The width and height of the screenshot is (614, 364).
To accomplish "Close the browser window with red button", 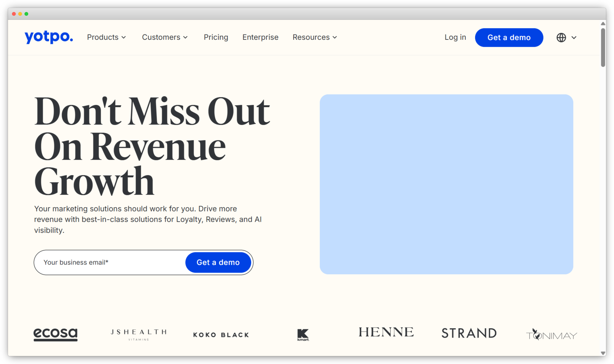I will [x=14, y=14].
